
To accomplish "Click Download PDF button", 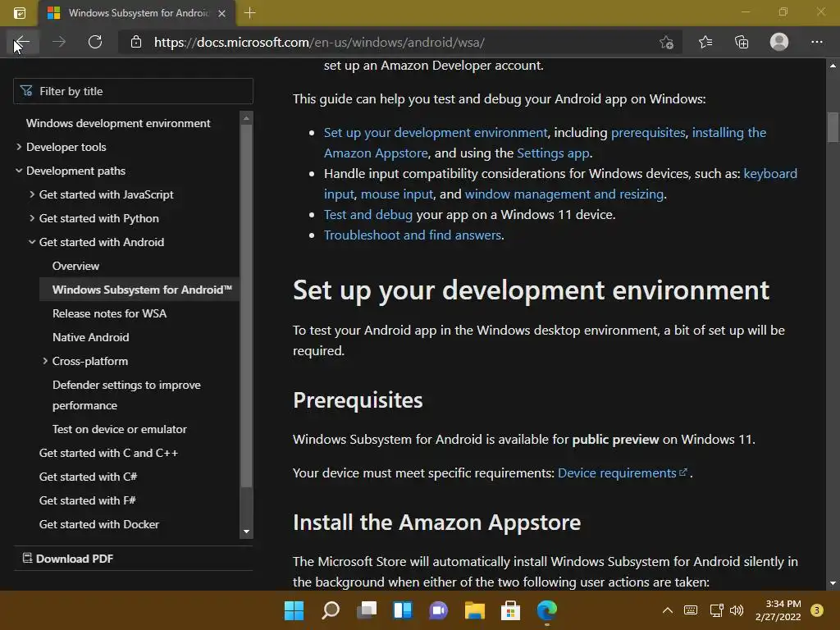I will click(67, 558).
